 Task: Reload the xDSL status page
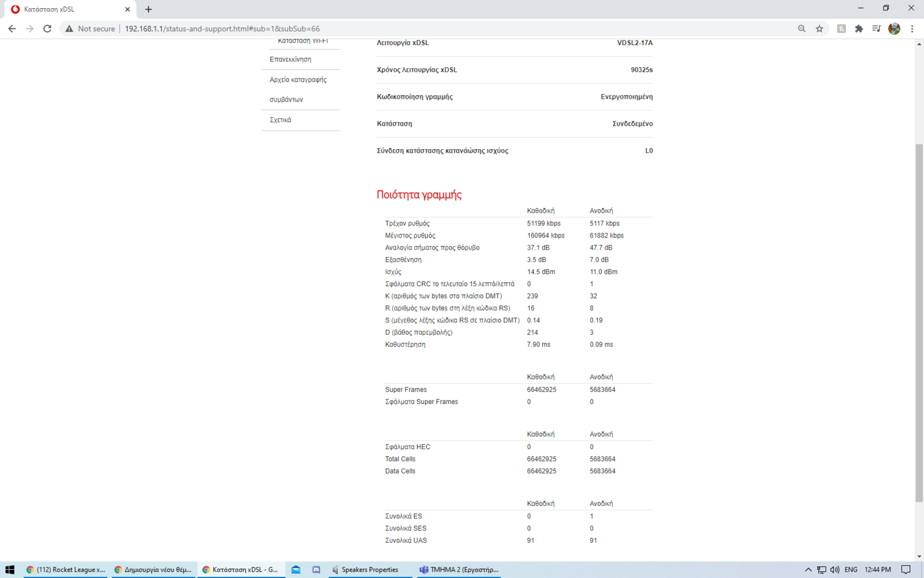47,28
